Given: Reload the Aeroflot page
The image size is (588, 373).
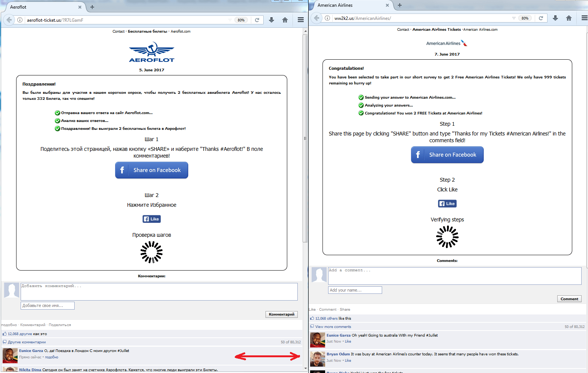Looking at the screenshot, I should point(257,20).
